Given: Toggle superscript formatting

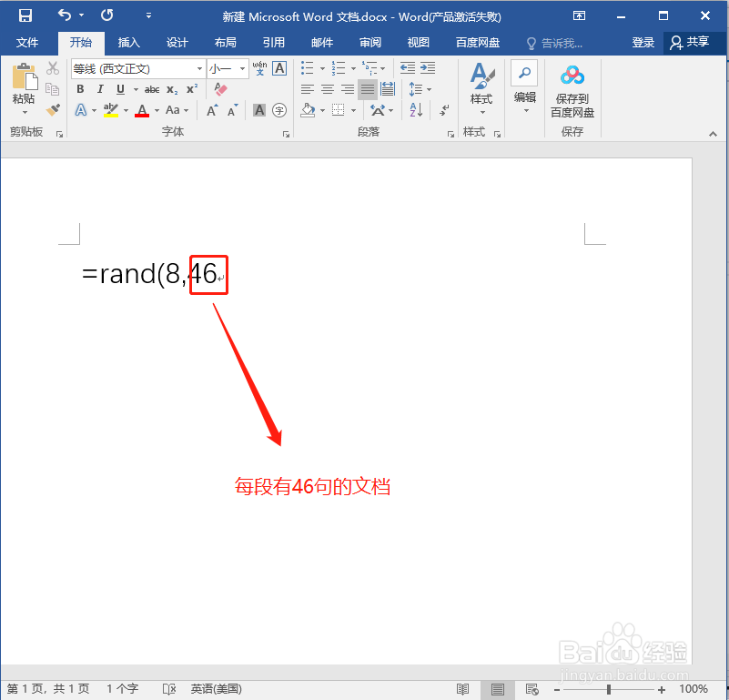Looking at the screenshot, I should click(x=192, y=89).
